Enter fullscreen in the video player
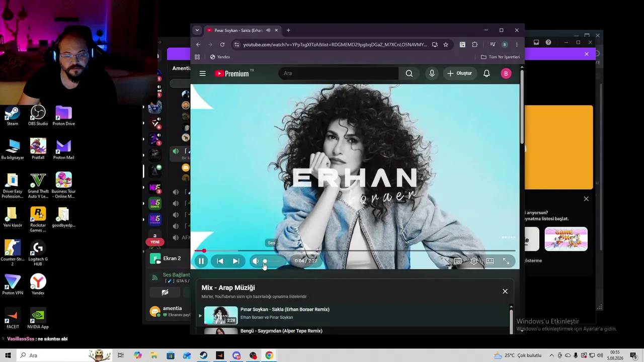Viewport: 644px width, 362px height. (506, 261)
